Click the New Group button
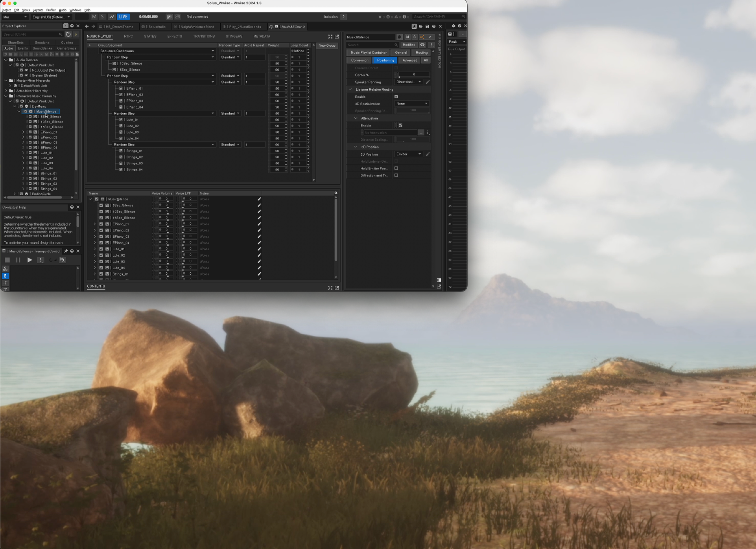The image size is (756, 549). coord(326,46)
